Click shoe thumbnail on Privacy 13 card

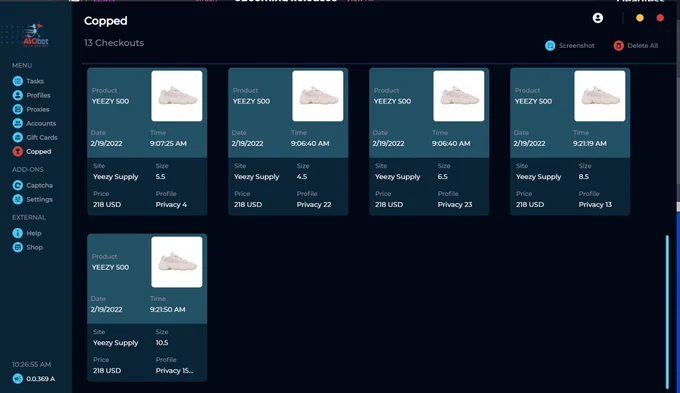pos(599,96)
